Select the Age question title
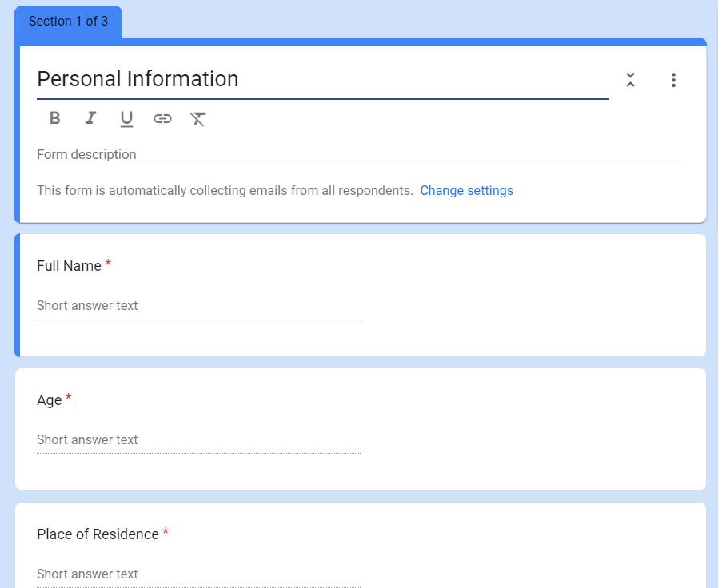 (50, 400)
